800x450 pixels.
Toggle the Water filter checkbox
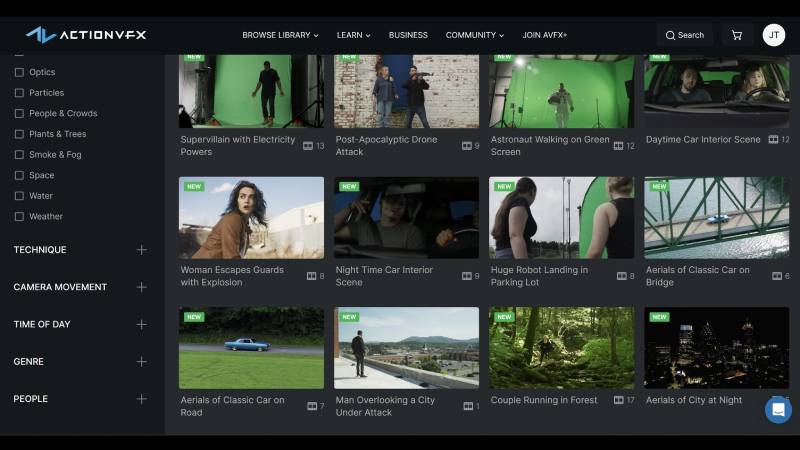point(19,196)
